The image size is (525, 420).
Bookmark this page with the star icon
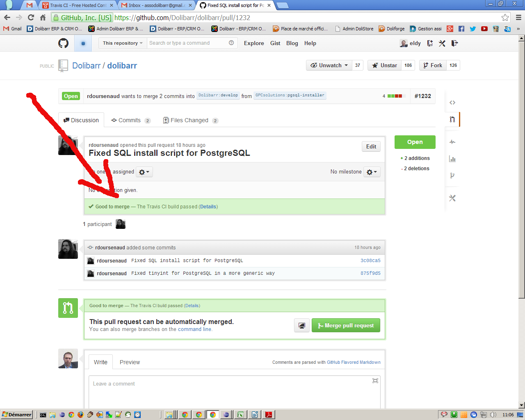coord(505,17)
